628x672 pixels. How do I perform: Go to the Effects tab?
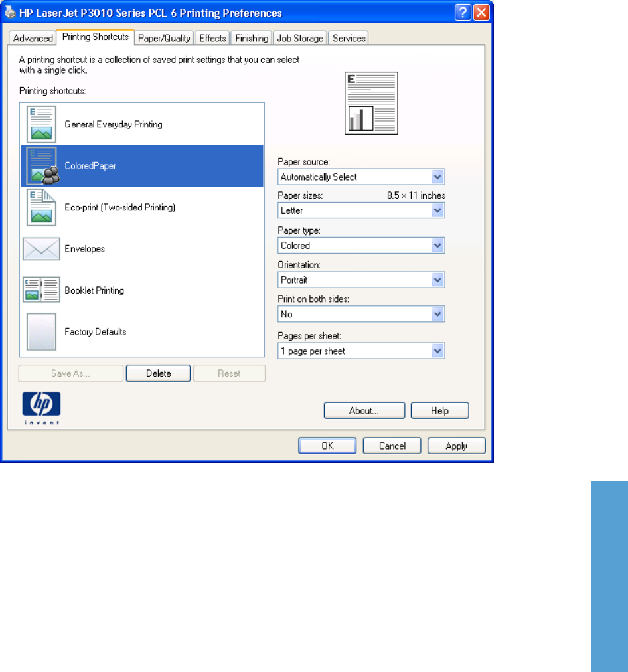click(212, 38)
